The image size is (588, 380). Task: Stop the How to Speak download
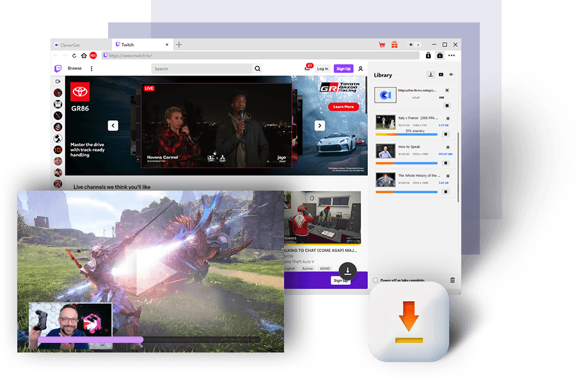(x=445, y=162)
